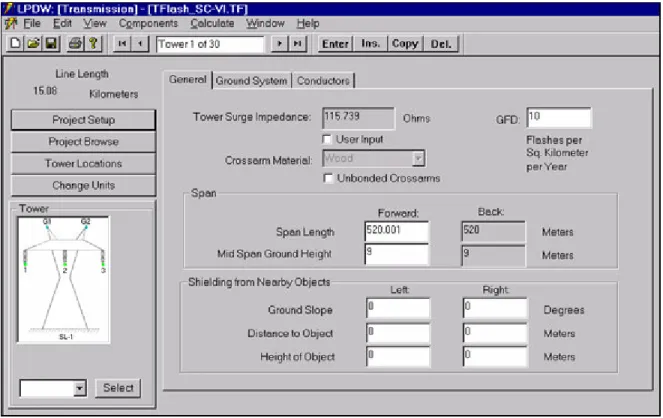663x418 pixels.
Task: Switch to the Ground System tab
Action: click(251, 80)
